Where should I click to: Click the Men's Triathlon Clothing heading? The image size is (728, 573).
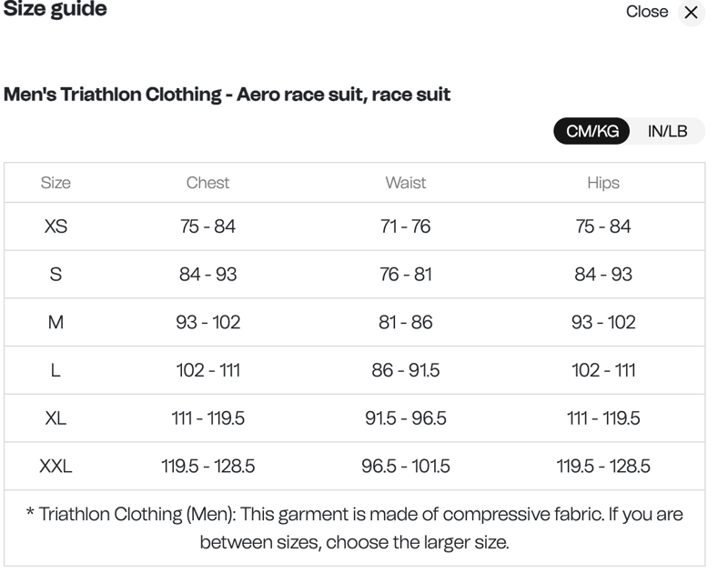225,92
